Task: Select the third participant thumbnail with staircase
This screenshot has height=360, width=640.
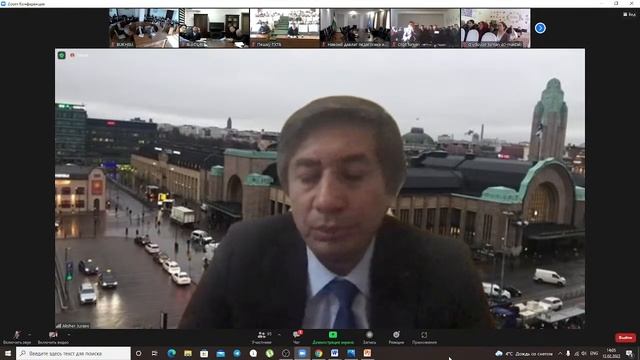Action: point(285,28)
